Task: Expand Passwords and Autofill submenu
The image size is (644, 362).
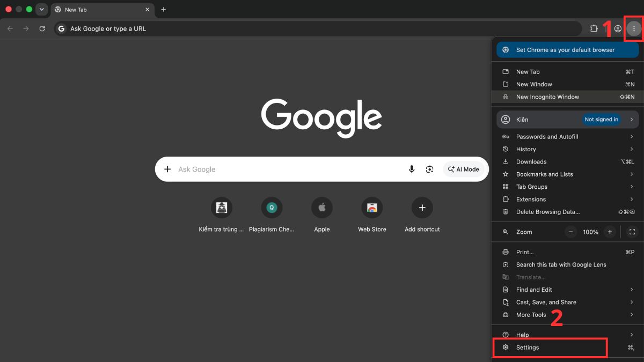Action: [x=568, y=137]
